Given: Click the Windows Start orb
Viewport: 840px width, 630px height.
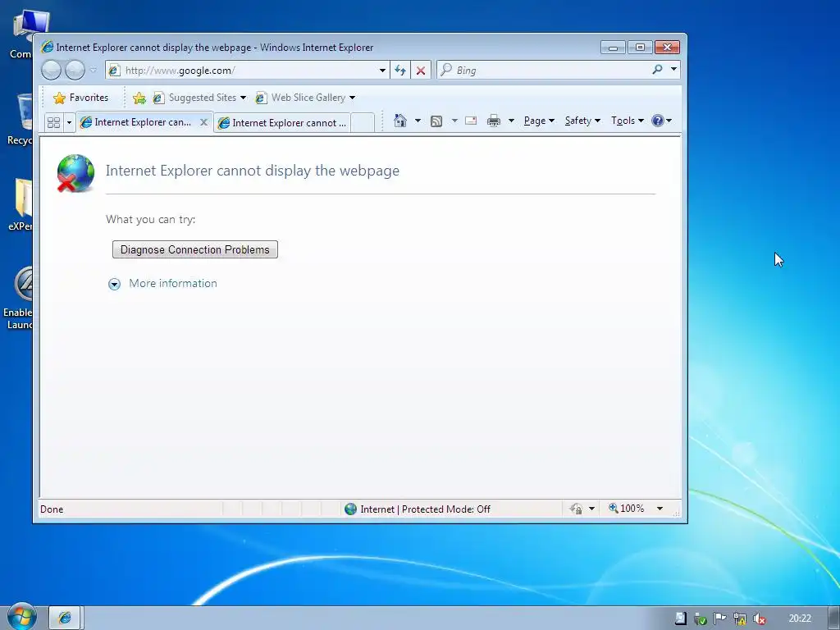Looking at the screenshot, I should point(21,617).
